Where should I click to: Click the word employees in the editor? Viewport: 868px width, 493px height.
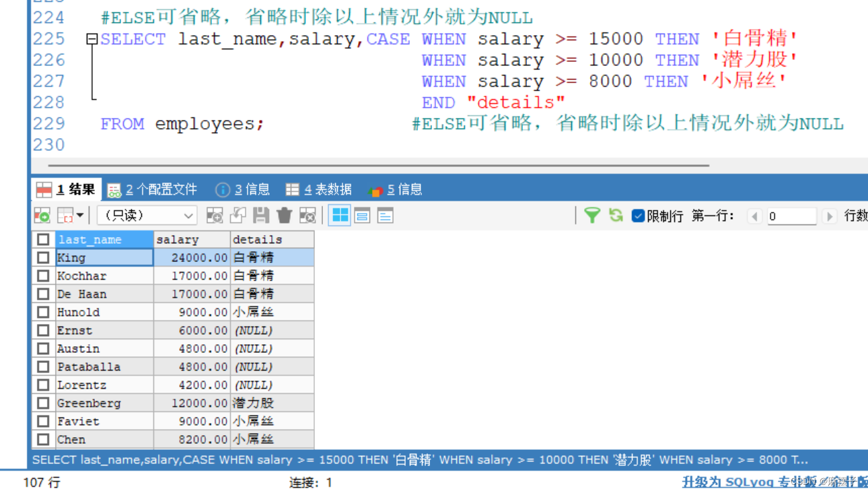pos(205,124)
